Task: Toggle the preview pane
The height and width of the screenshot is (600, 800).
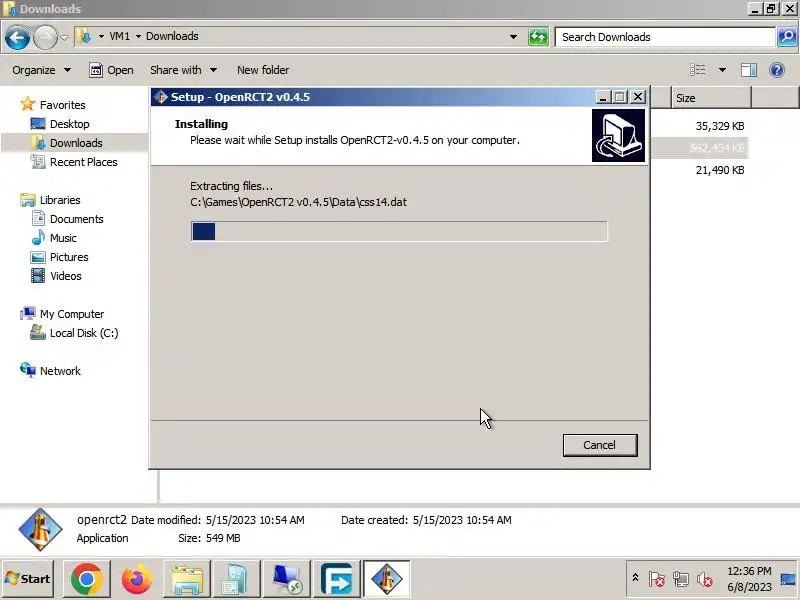Action: (x=748, y=70)
